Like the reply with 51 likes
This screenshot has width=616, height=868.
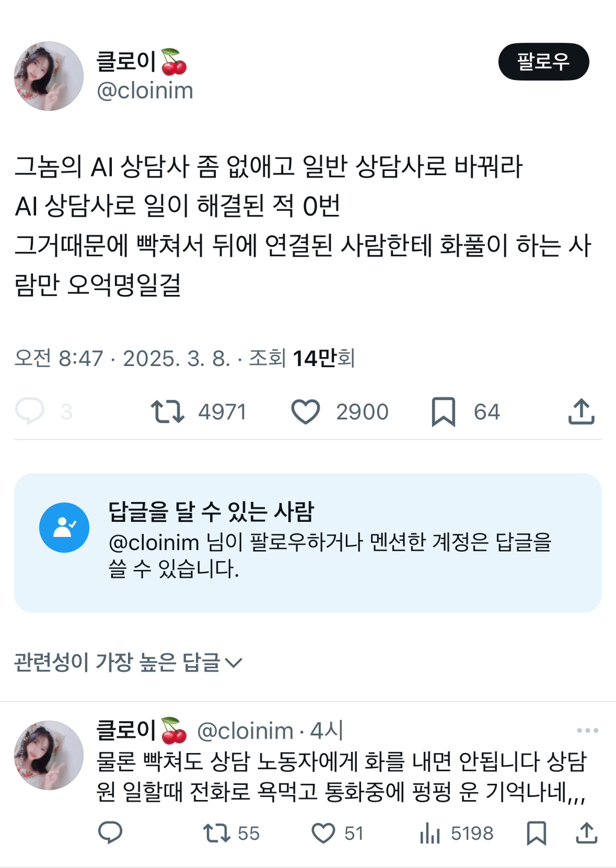pyautogui.click(x=323, y=833)
